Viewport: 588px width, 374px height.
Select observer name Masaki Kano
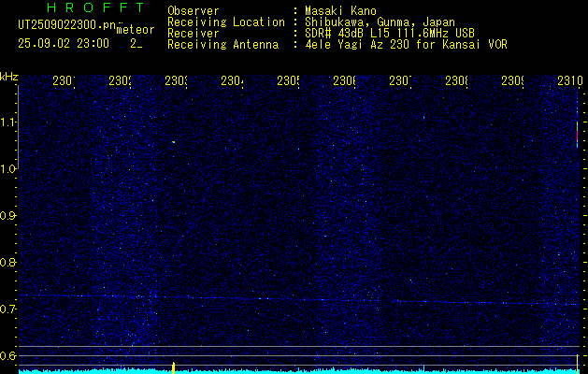340,11
